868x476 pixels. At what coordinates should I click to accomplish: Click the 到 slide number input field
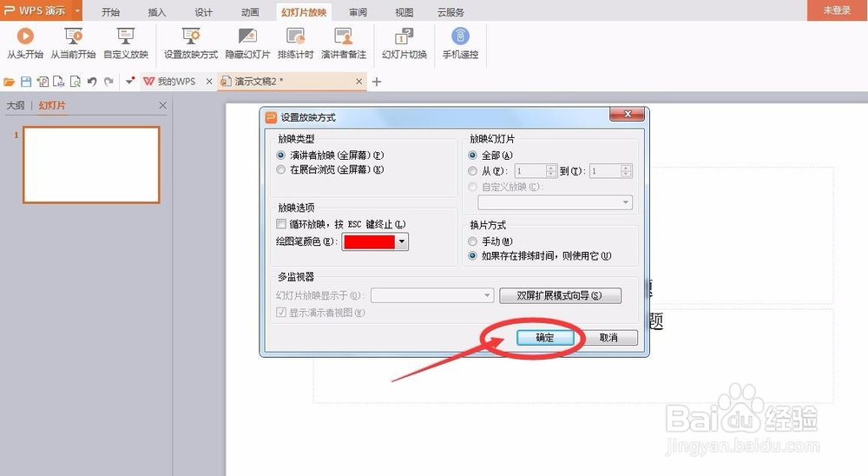tap(605, 171)
